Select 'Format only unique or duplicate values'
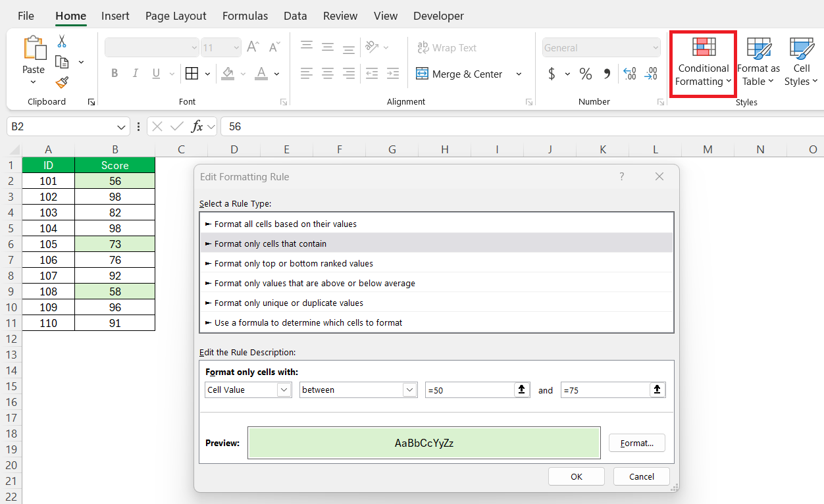Image resolution: width=824 pixels, height=504 pixels. (x=437, y=303)
